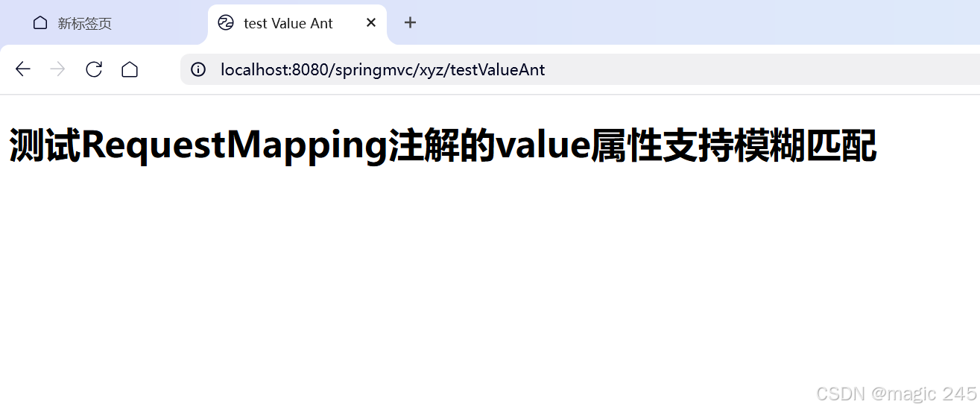Reload the page with refresh icon
Viewport: 980px width, 410px height.
click(x=94, y=69)
